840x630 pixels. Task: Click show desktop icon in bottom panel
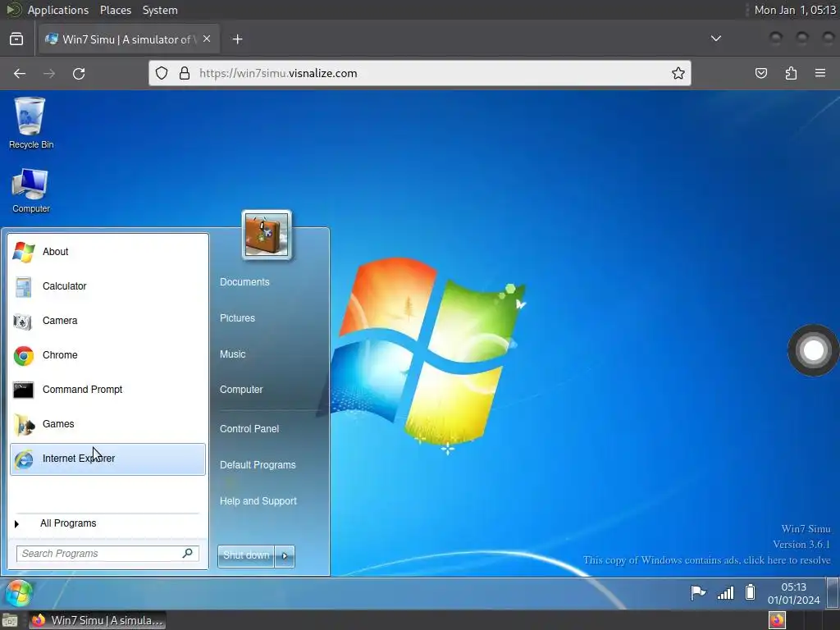pyautogui.click(x=10, y=621)
